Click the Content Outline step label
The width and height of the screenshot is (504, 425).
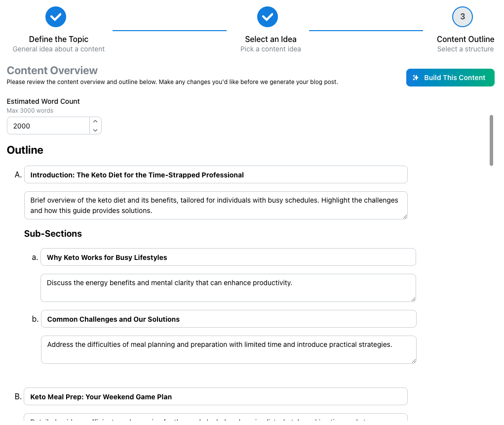tap(465, 39)
